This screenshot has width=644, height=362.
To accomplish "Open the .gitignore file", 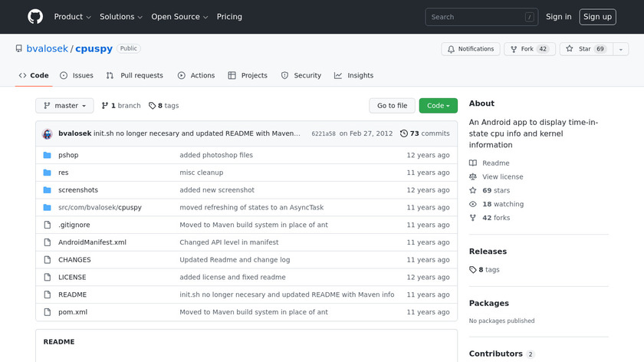I will click(74, 225).
